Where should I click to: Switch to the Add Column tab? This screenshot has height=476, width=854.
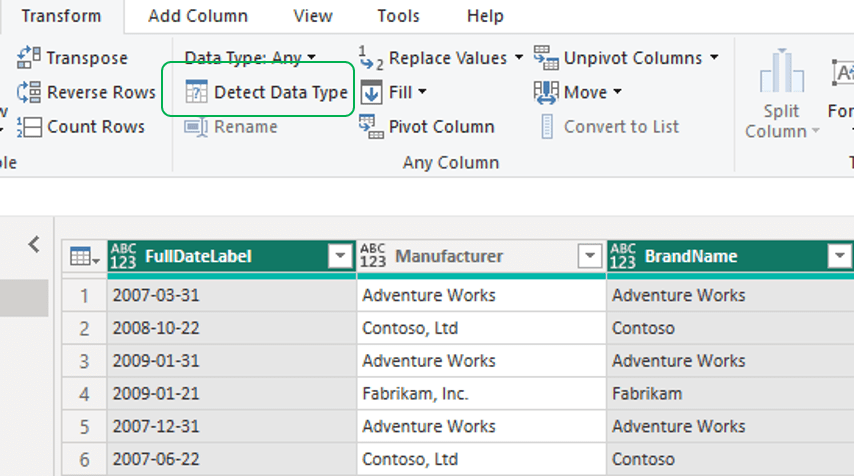198,16
